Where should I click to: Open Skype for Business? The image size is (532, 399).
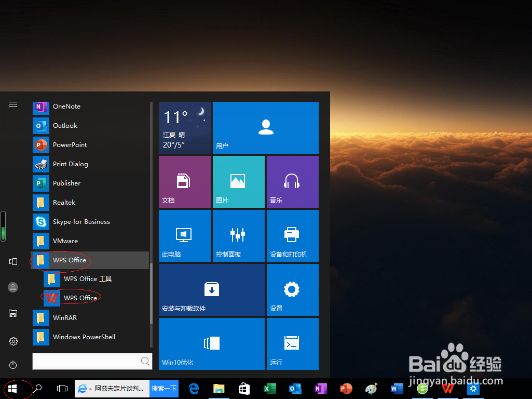pyautogui.click(x=91, y=222)
